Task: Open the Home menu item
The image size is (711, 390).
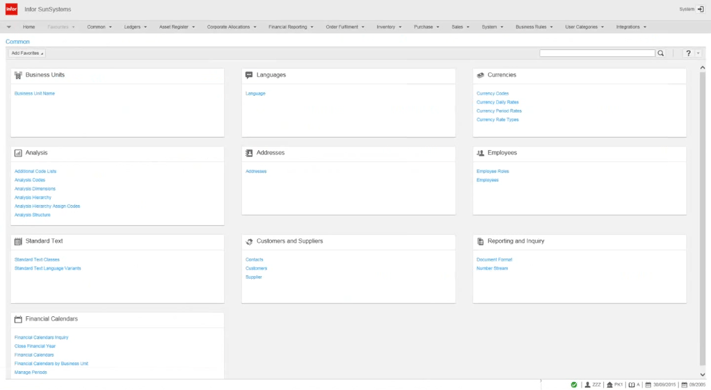Action: 29,27
